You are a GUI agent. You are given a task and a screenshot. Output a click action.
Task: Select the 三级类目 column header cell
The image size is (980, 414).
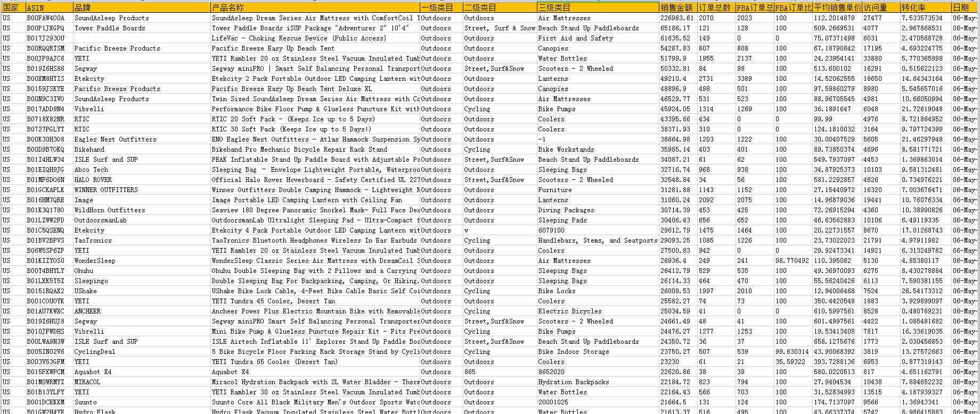tap(598, 7)
